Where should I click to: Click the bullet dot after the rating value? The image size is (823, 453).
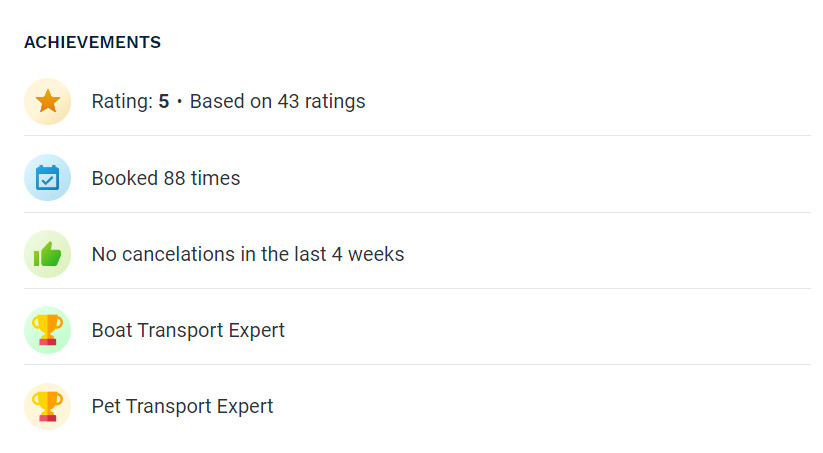179,102
